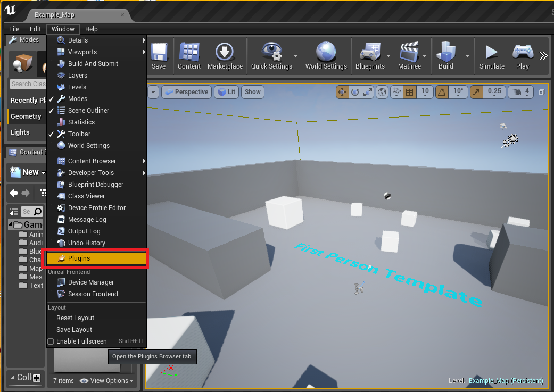Toggle world coordinate system globe icon

[x=382, y=92]
